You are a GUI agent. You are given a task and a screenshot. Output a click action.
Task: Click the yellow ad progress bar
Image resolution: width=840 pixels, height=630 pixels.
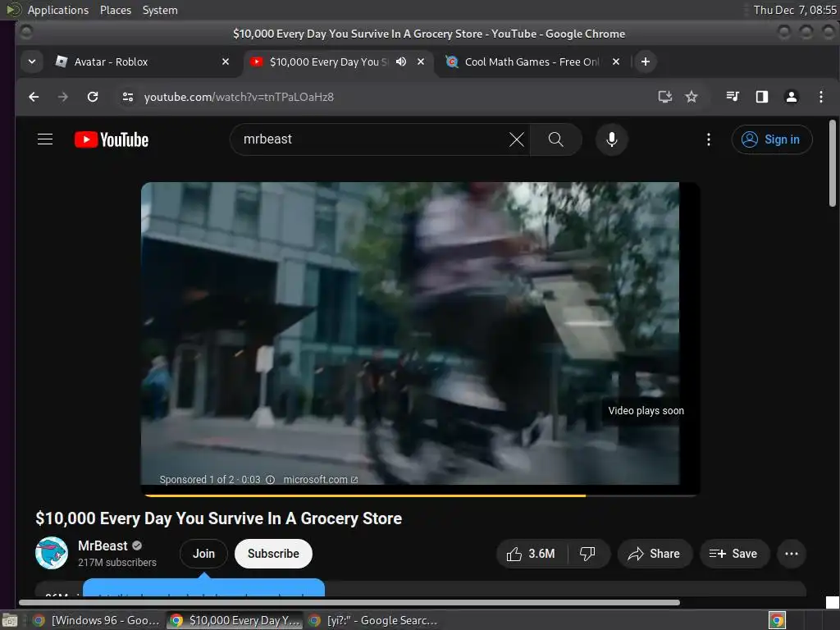[365, 495]
